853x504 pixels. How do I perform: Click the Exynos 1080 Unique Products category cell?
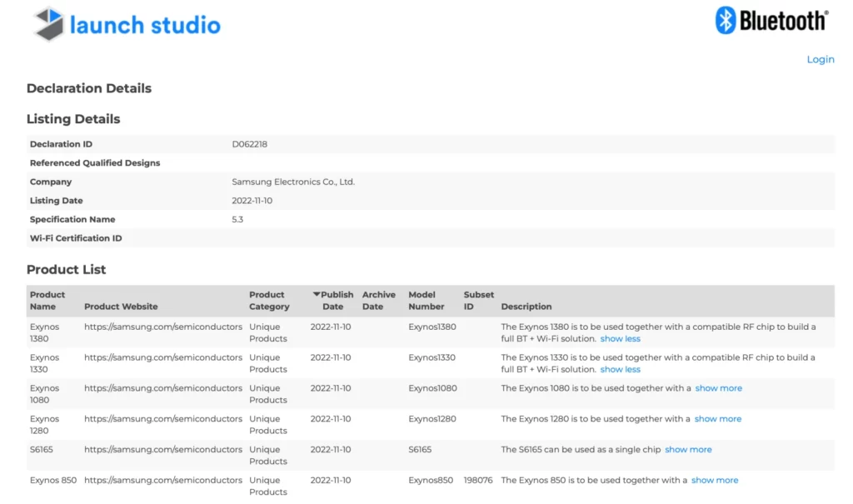(x=268, y=394)
